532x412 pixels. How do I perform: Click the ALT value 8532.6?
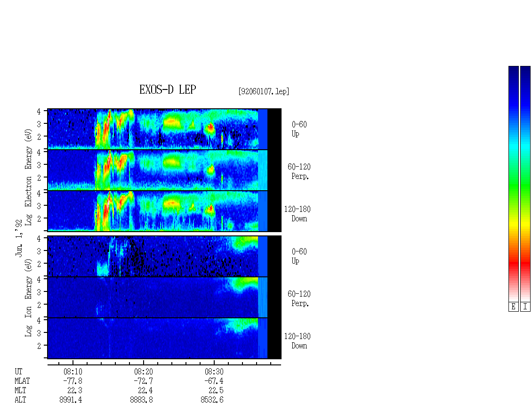212,400
